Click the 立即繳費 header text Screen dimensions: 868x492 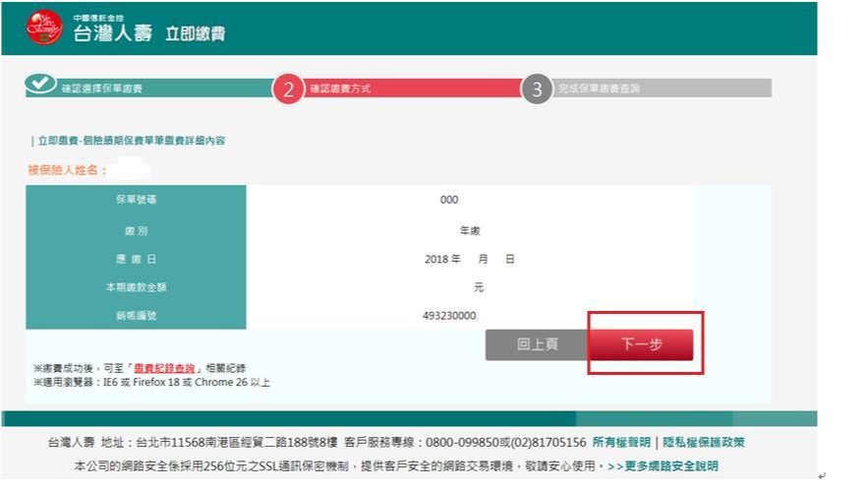(x=195, y=33)
